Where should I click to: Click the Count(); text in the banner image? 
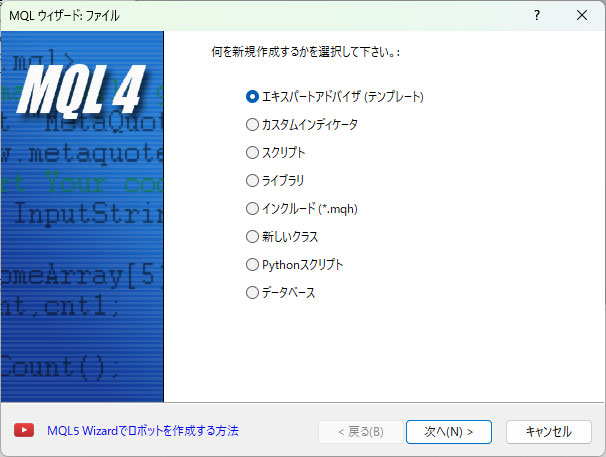coord(58,367)
